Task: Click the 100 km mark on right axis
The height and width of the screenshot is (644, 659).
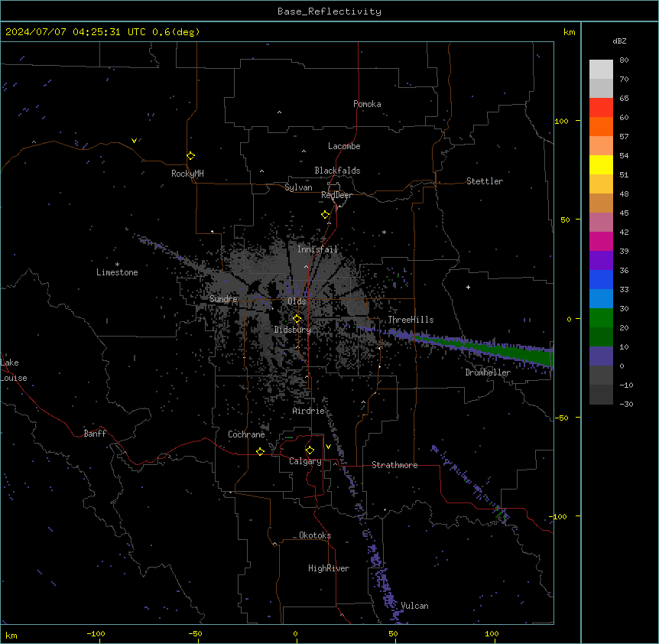Action: click(561, 121)
